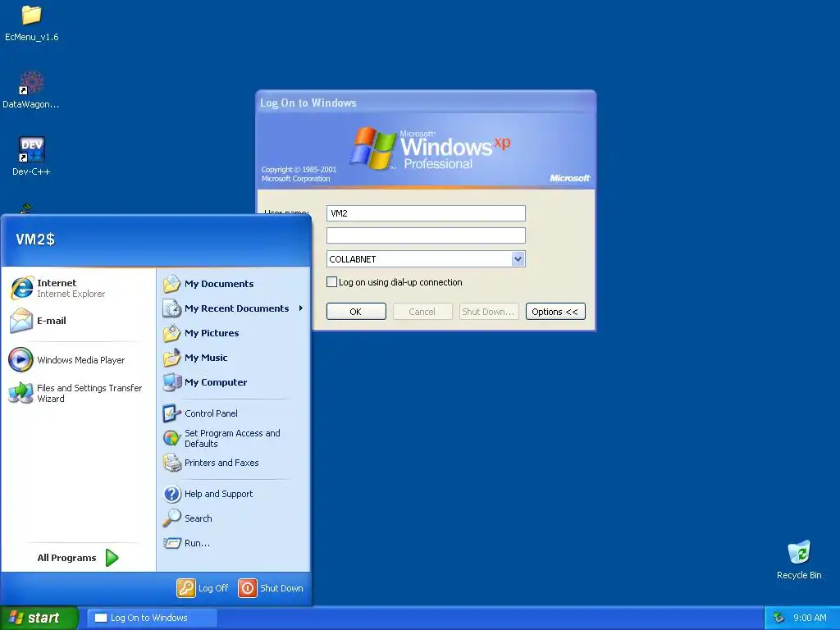Click the My Documents folder icon
This screenshot has width=840, height=630.
[x=172, y=283]
